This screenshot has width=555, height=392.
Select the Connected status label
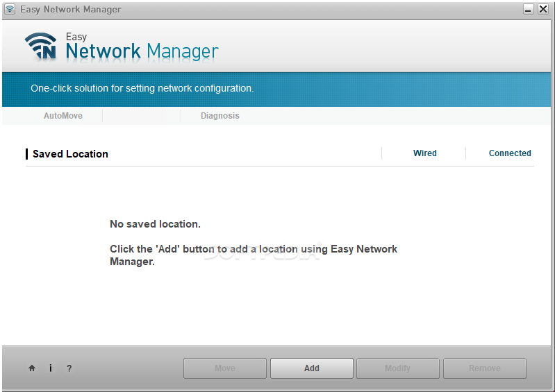click(510, 153)
